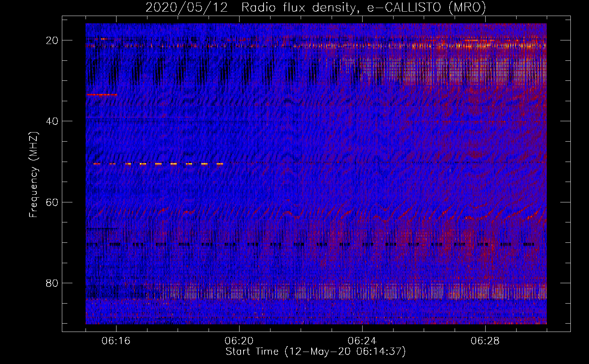Click the 06:20 time tick label
Viewport: 589px width, 364px height.
pos(239,341)
